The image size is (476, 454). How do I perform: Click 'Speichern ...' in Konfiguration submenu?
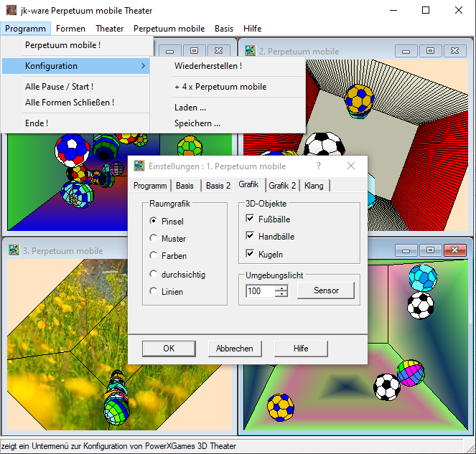pos(228,123)
